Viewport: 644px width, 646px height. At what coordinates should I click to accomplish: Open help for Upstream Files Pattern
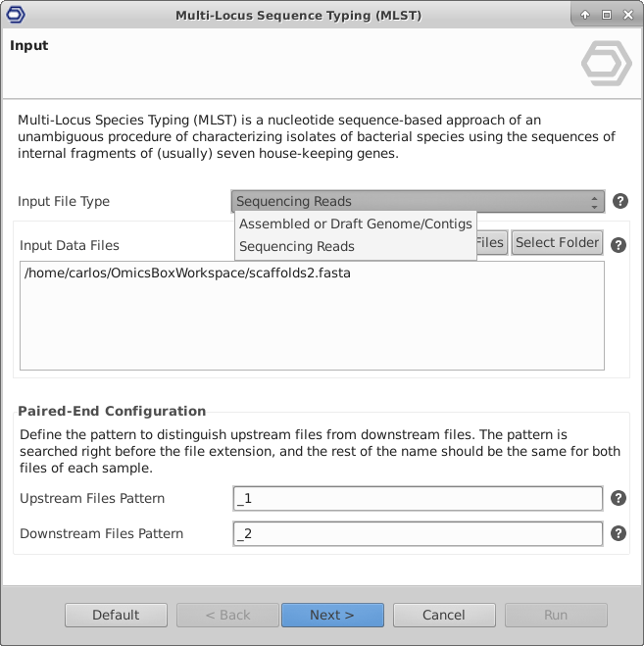pos(618,498)
